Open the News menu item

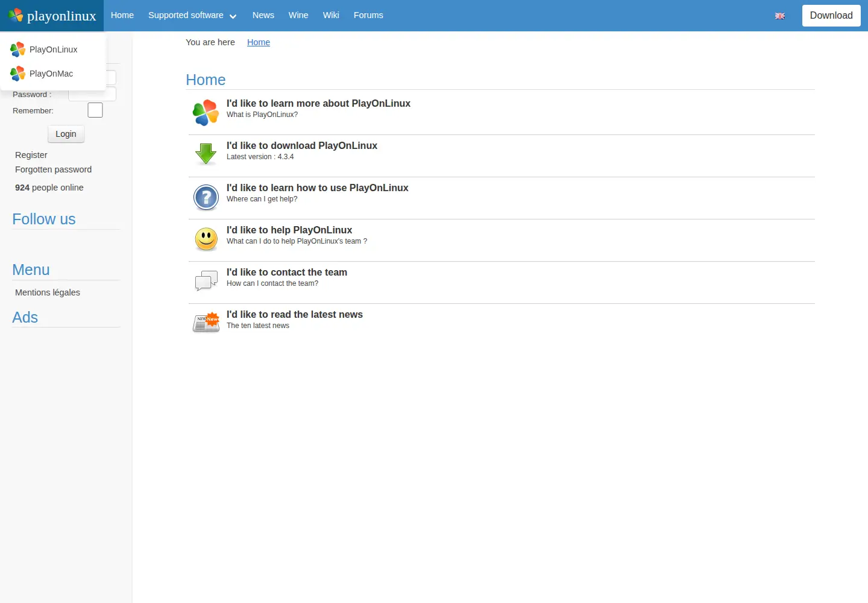[263, 15]
